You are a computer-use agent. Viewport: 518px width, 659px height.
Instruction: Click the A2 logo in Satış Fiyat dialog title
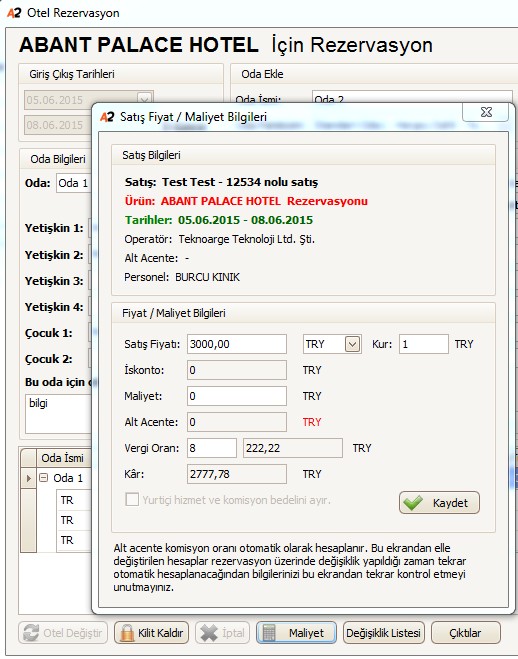coord(107,117)
